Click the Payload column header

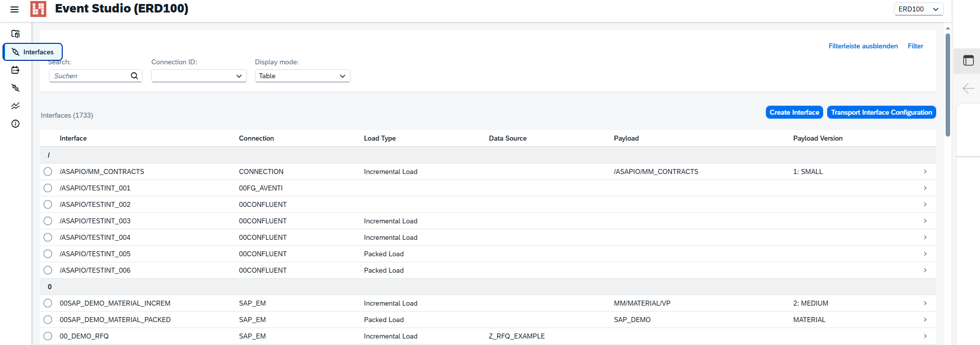(x=626, y=138)
